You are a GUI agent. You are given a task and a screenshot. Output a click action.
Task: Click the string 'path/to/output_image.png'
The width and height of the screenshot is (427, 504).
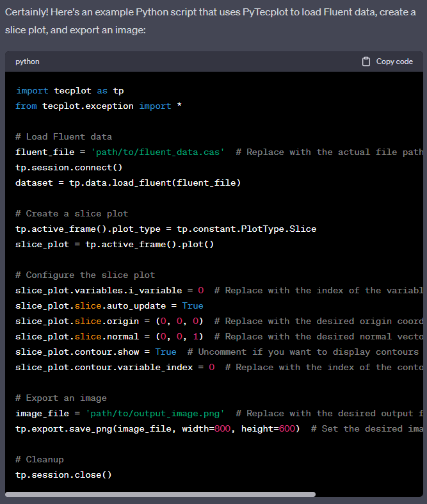pyautogui.click(x=155, y=413)
